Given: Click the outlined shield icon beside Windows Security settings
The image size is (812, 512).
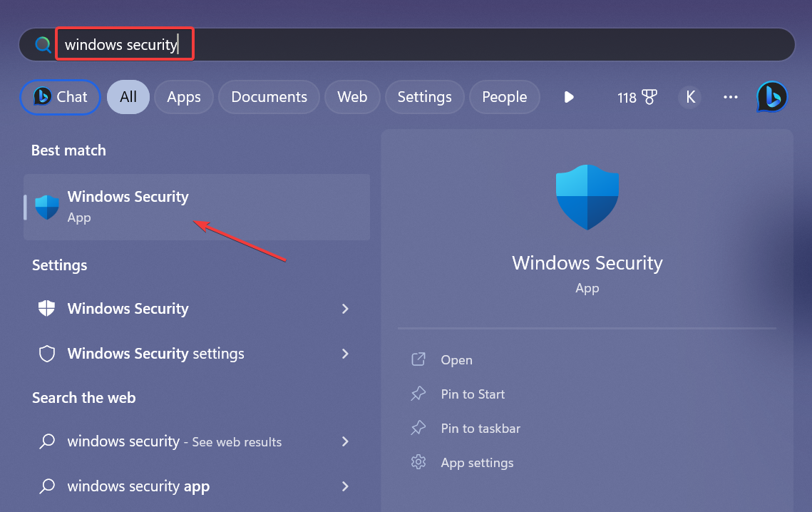Looking at the screenshot, I should (47, 354).
